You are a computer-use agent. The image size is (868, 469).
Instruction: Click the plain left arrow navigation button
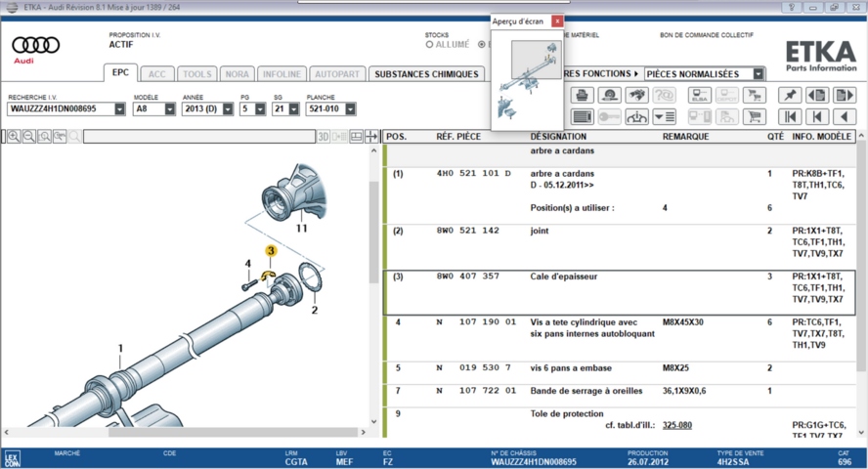click(x=845, y=116)
